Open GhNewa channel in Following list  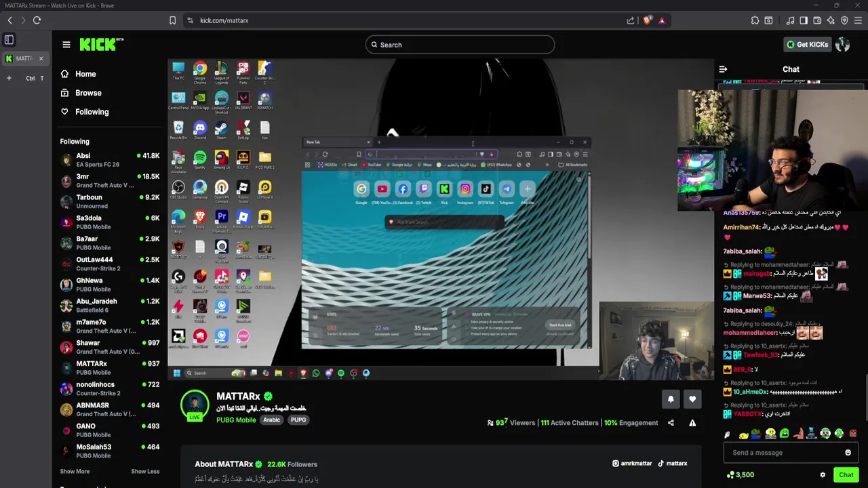[x=110, y=285]
